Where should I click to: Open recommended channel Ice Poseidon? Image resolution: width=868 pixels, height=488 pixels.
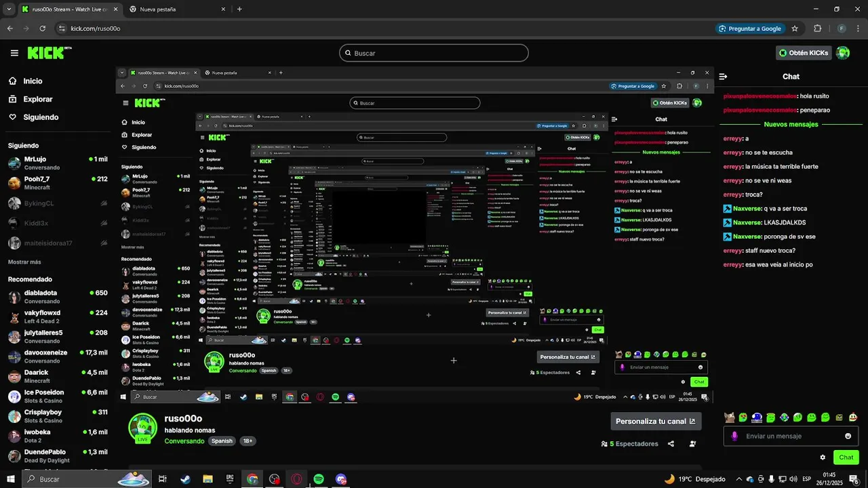coord(58,396)
